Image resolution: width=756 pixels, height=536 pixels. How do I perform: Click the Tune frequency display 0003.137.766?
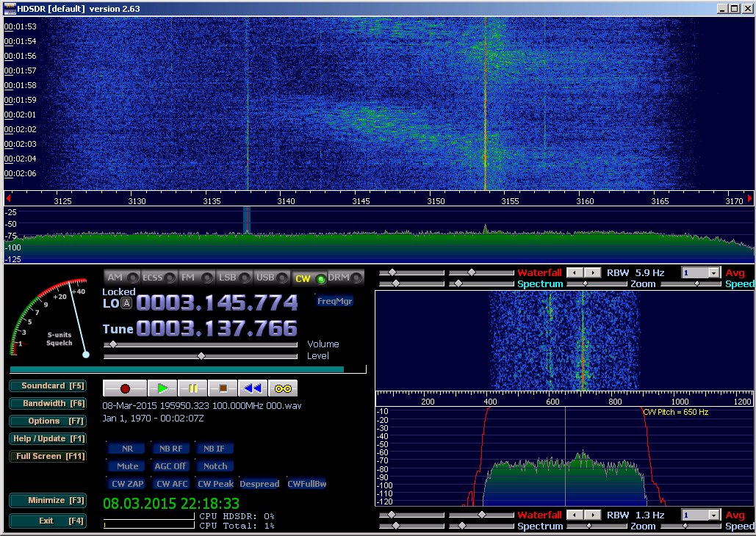pyautogui.click(x=217, y=329)
